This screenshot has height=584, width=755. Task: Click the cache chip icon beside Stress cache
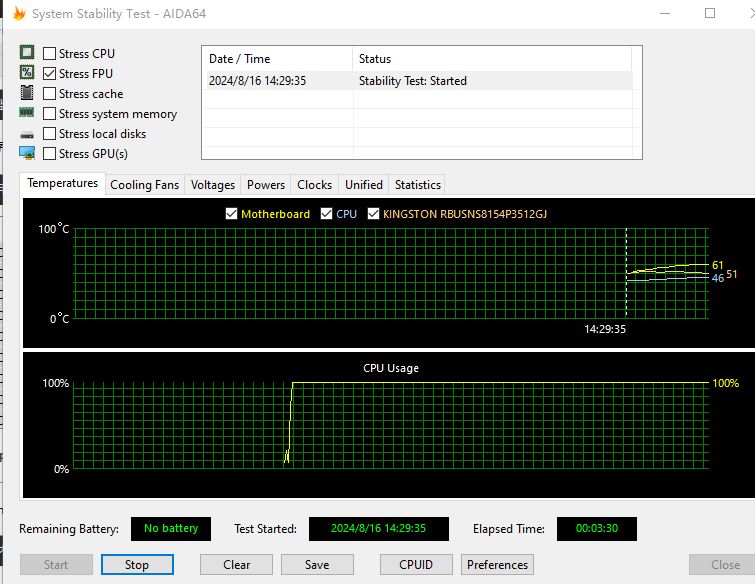pyautogui.click(x=27, y=93)
